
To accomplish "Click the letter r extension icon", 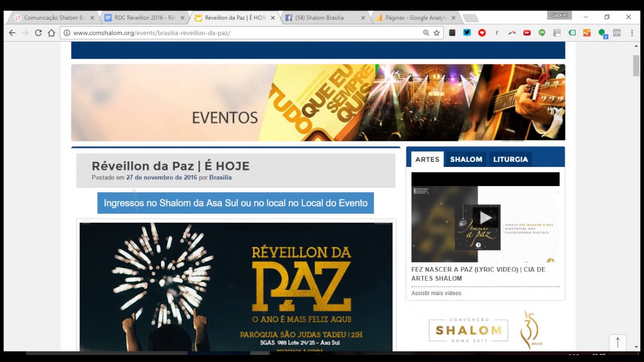I will pos(497,33).
